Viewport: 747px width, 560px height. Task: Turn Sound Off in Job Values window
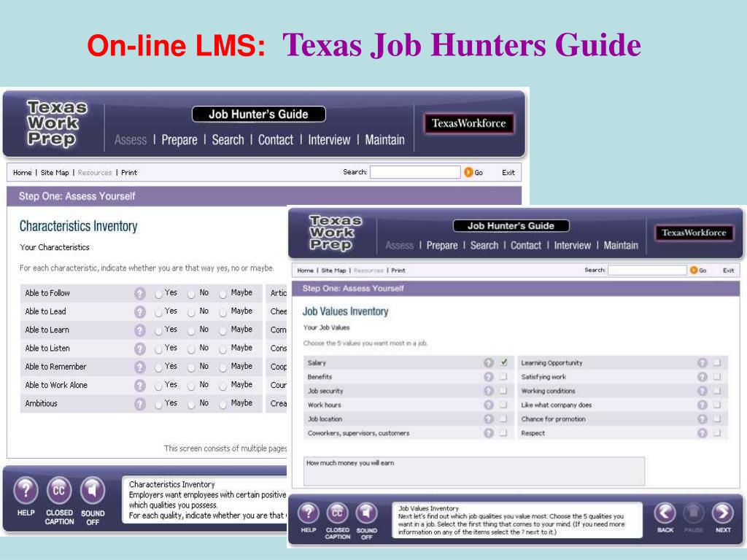pyautogui.click(x=366, y=513)
